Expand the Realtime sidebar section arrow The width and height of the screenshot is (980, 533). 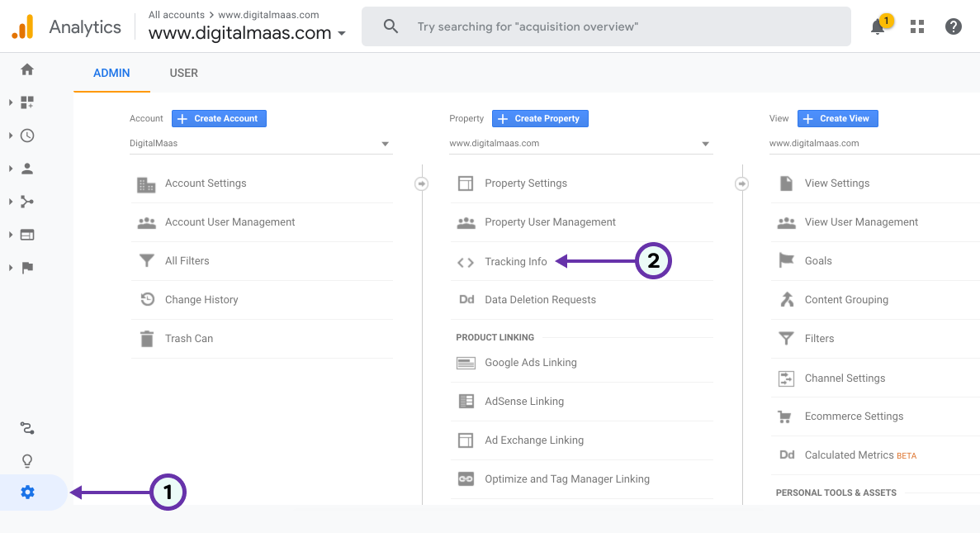coord(11,136)
